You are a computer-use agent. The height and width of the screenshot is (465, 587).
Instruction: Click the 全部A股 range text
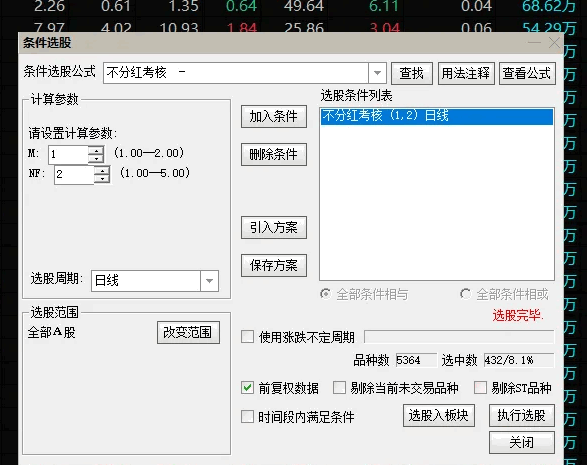tap(52, 332)
